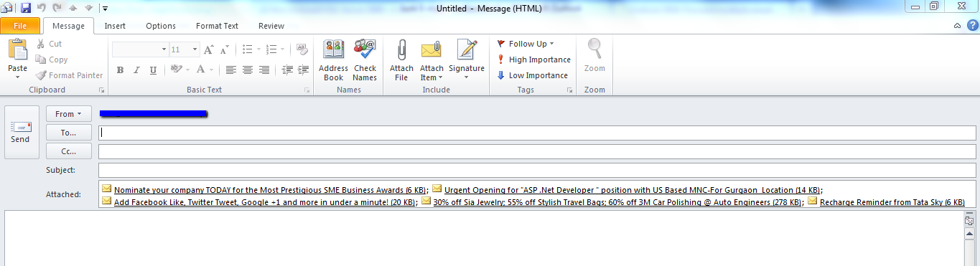
Task: Open the Address Book
Action: tap(333, 60)
